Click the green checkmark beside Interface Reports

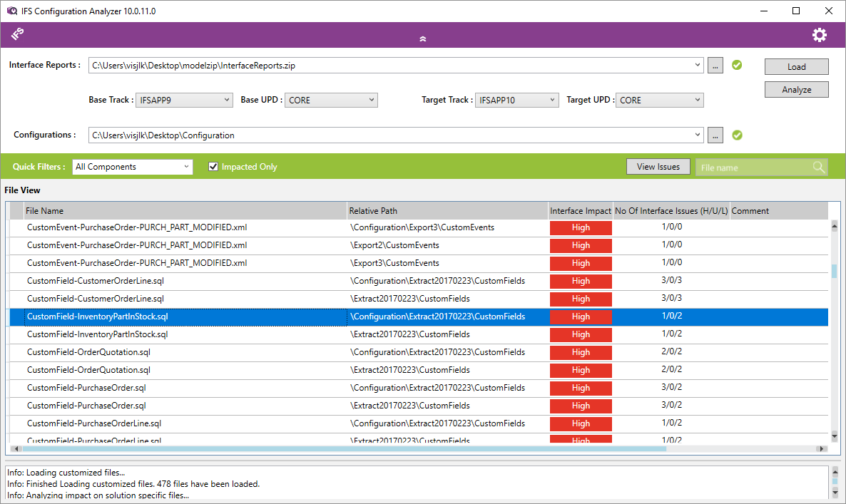click(x=737, y=65)
